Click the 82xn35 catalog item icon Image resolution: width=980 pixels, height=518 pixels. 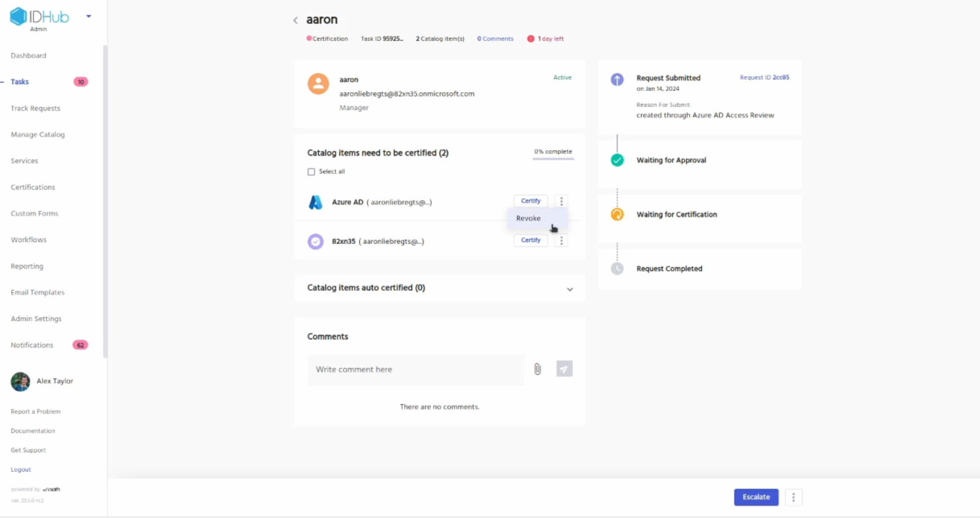click(316, 241)
